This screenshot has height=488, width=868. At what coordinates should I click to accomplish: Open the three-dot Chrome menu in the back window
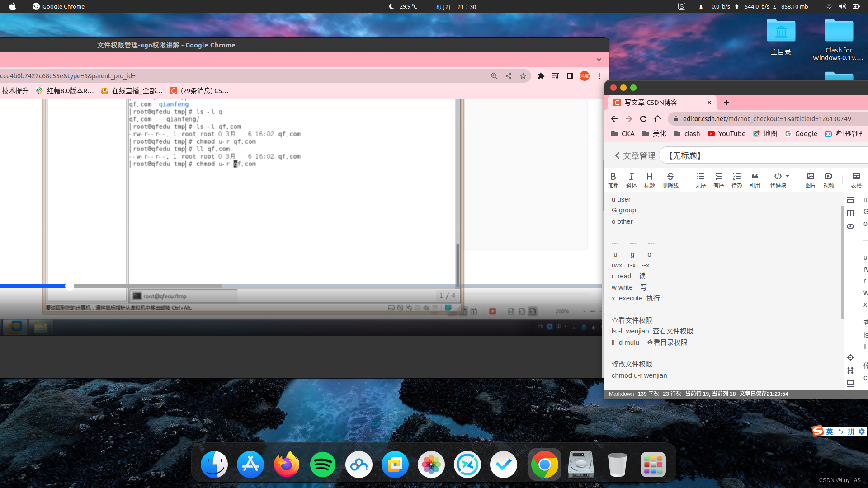(599, 76)
